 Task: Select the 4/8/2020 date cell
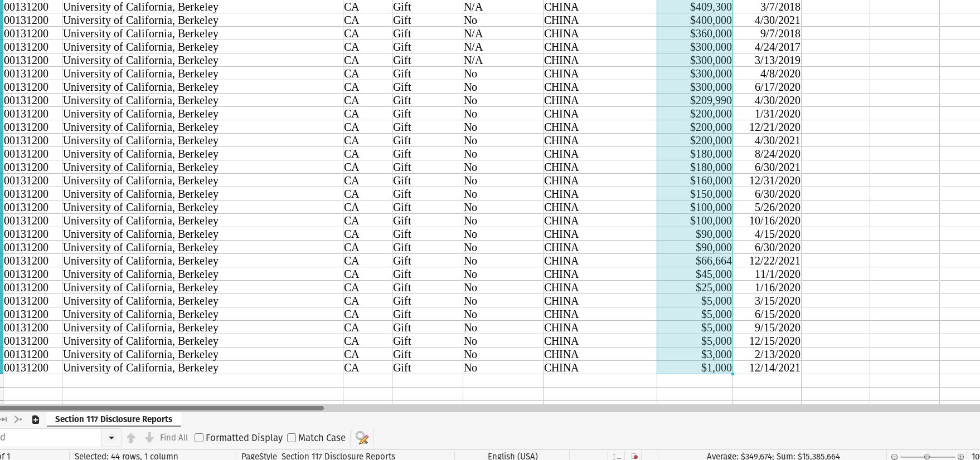(x=767, y=74)
